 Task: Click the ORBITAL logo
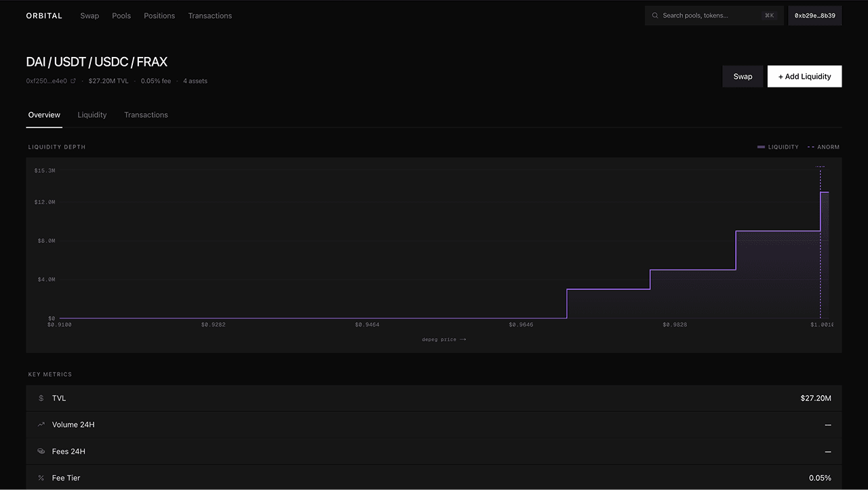44,16
